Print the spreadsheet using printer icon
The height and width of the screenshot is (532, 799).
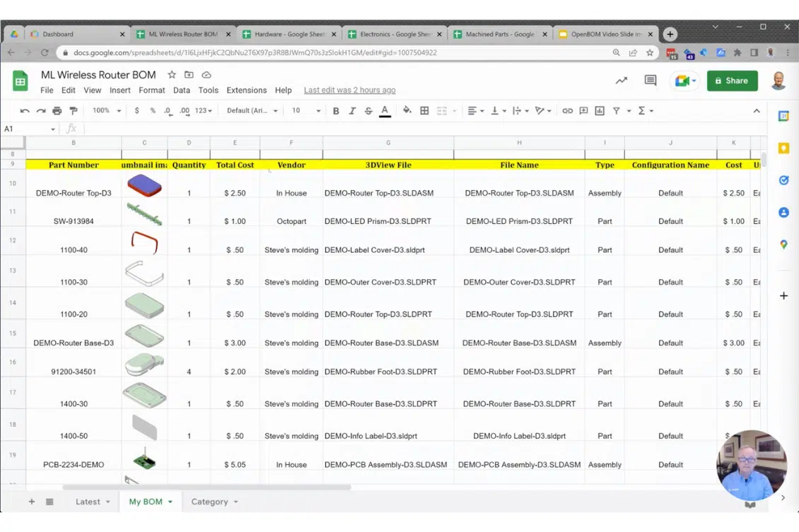point(57,110)
